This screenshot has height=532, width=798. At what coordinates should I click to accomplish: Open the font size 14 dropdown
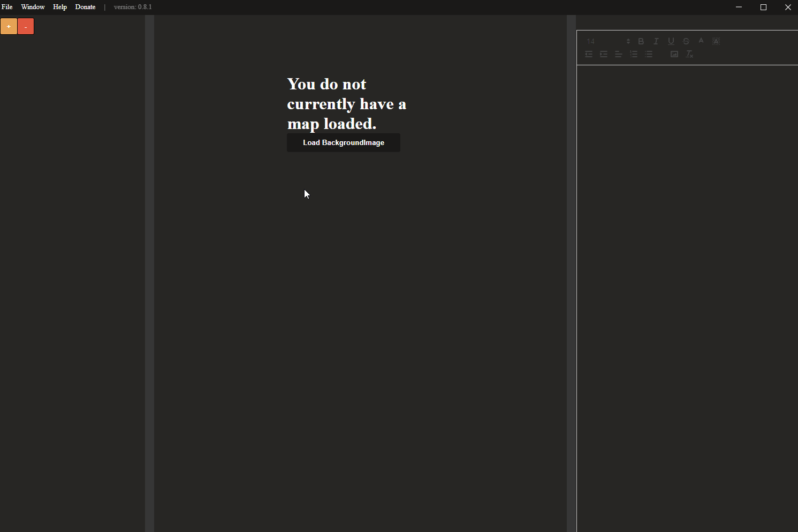pos(607,41)
